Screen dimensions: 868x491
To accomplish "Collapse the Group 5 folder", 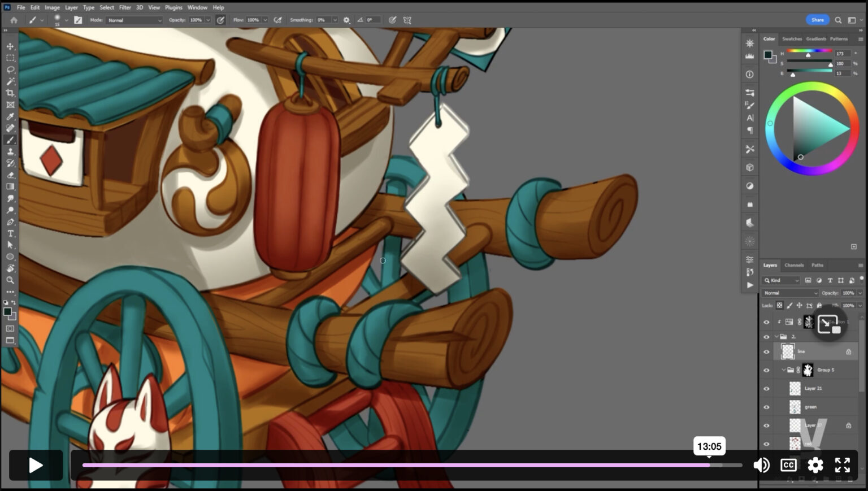I will point(783,370).
